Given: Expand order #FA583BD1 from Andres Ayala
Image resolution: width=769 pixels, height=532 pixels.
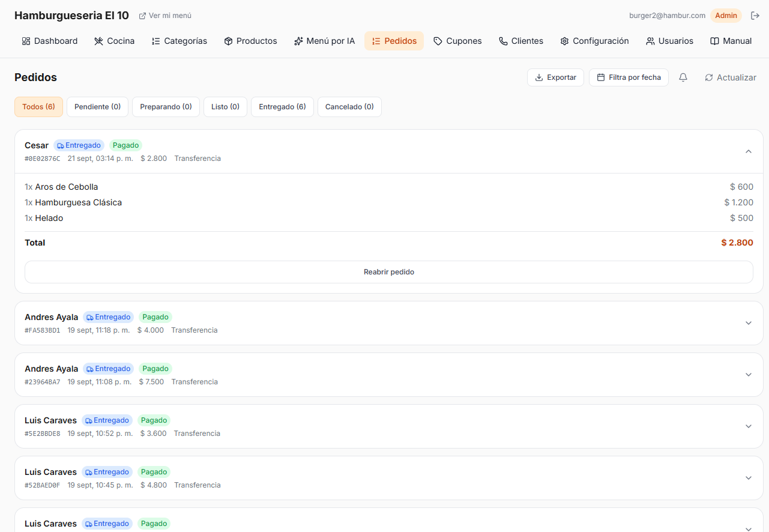Looking at the screenshot, I should (x=749, y=323).
